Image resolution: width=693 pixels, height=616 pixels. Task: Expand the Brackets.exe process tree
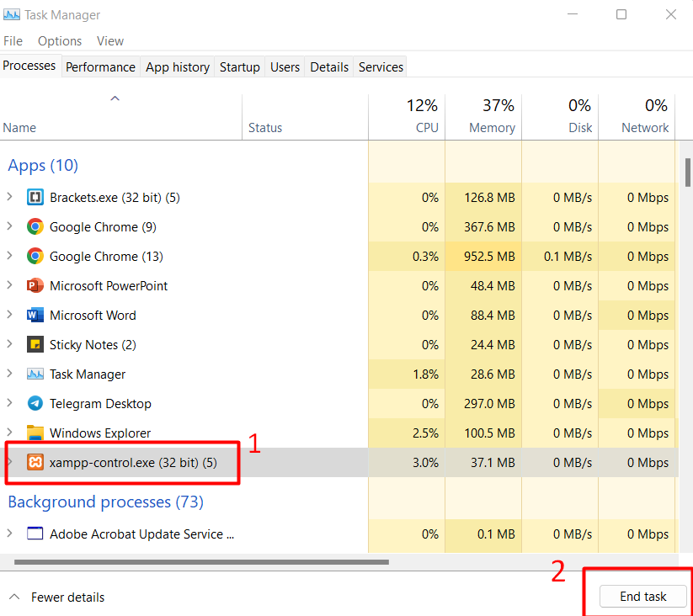click(x=10, y=197)
